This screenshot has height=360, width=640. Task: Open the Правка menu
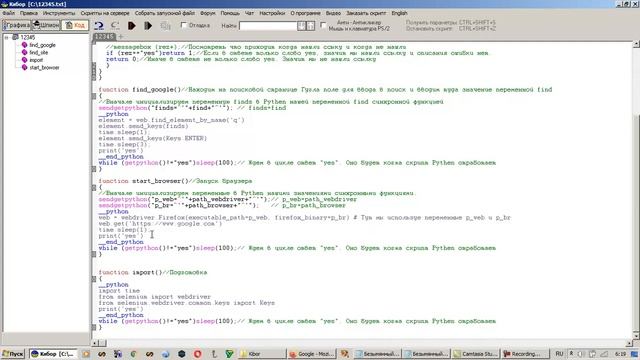[29, 13]
